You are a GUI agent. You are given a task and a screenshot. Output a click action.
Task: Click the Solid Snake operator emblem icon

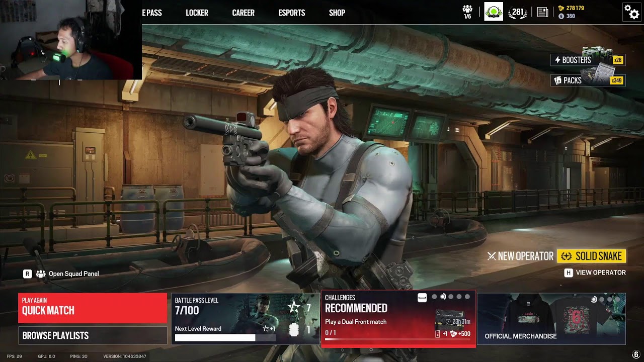coord(567,256)
